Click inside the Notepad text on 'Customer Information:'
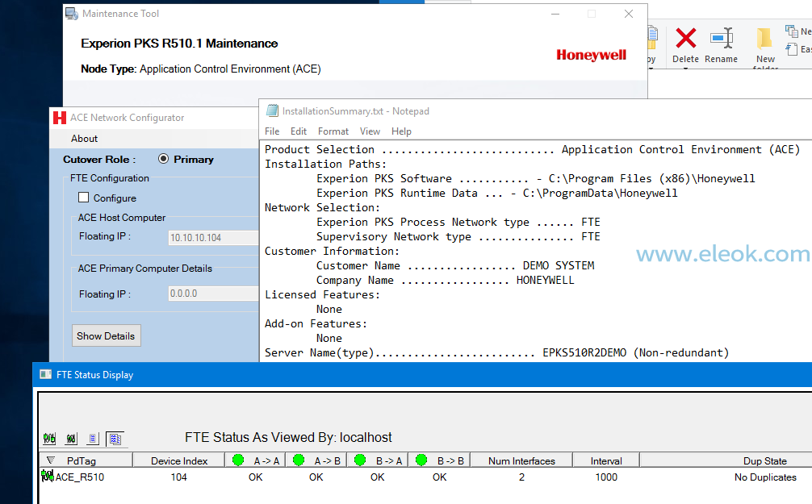The width and height of the screenshot is (812, 504). [x=332, y=251]
